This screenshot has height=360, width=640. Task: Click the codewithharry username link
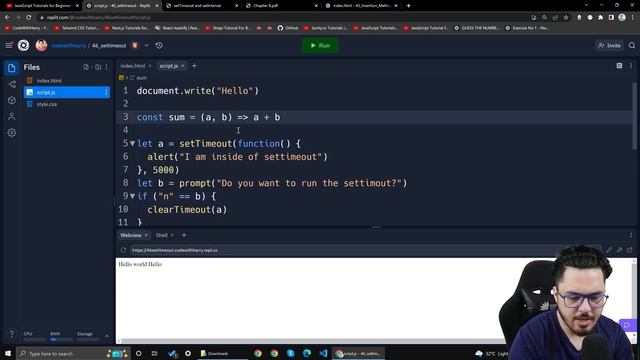(x=69, y=46)
